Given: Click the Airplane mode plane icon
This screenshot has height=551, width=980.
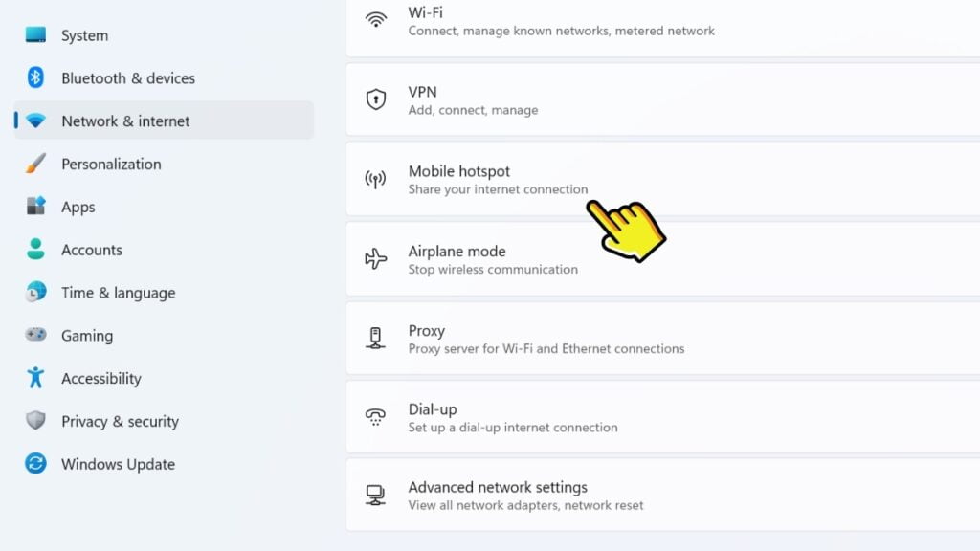Looking at the screenshot, I should click(374, 259).
